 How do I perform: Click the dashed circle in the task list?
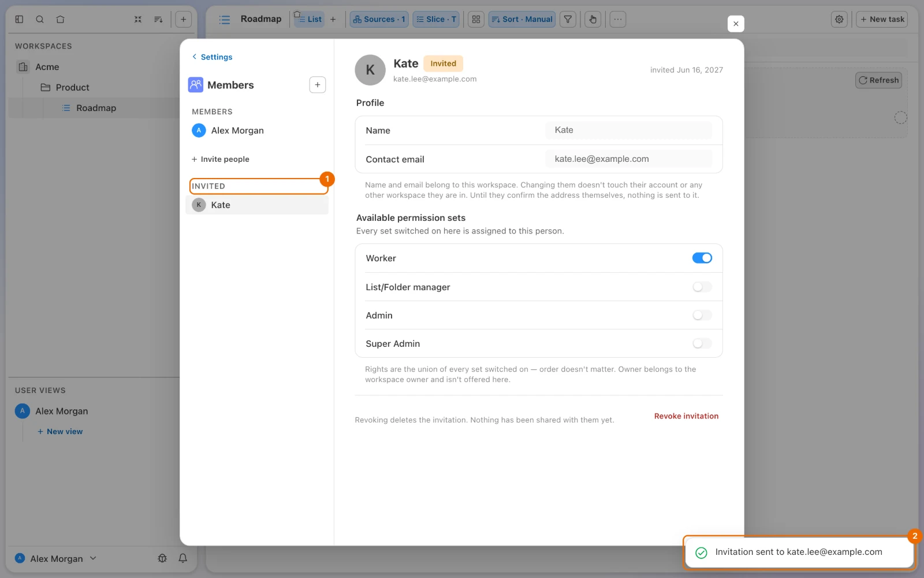[x=900, y=117]
